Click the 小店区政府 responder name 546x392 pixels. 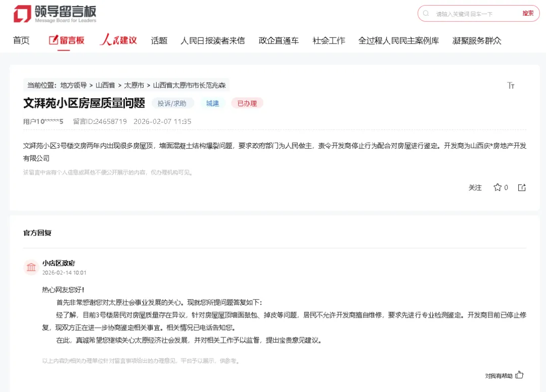pyautogui.click(x=59, y=263)
